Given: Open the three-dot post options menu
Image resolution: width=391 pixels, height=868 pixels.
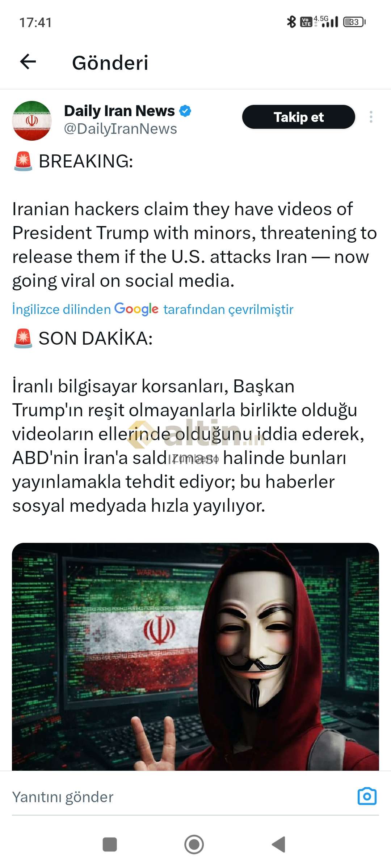Looking at the screenshot, I should click(371, 117).
